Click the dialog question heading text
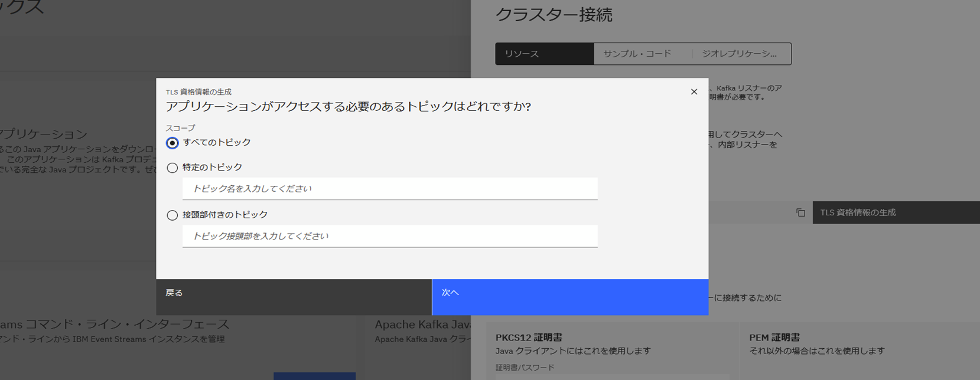Screen dimensions: 980x380 349,107
